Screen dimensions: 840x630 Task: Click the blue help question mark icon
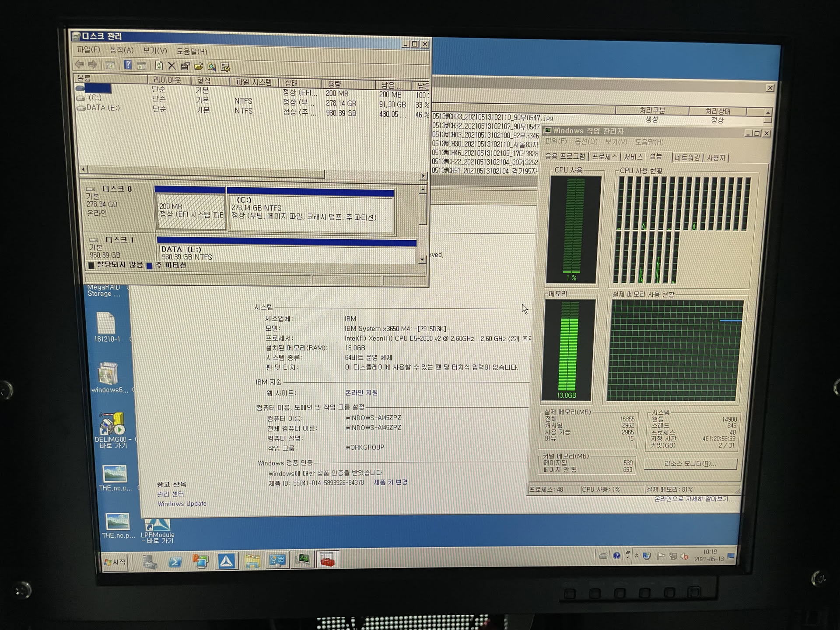tap(128, 65)
